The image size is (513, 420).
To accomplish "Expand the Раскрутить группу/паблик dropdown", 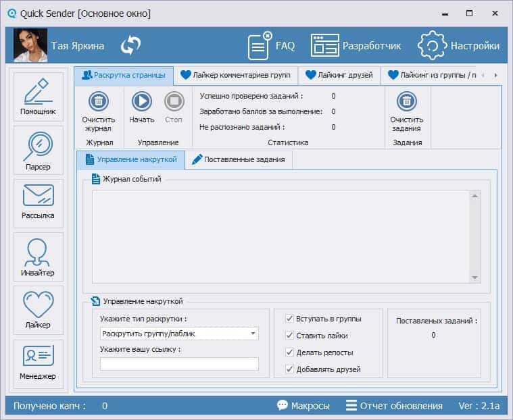I will point(253,334).
